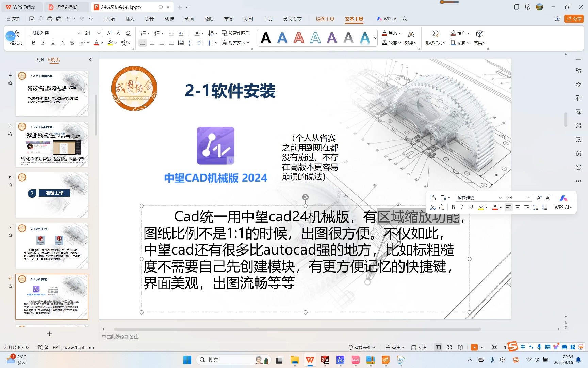Image resolution: width=588 pixels, height=368 pixels.
Task: Click the save document icon
Action: coord(32,19)
